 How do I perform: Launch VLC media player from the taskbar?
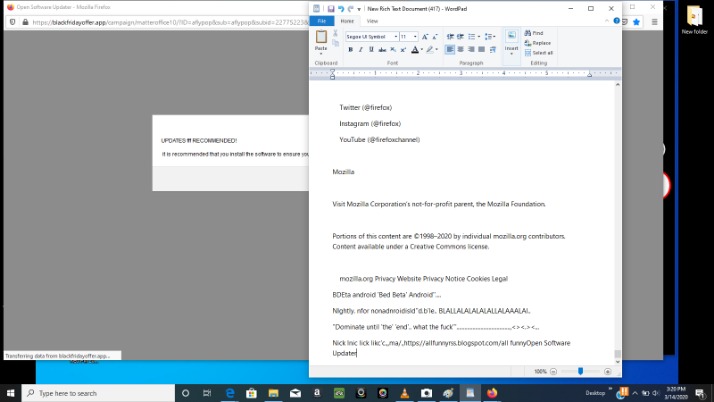coord(404,393)
